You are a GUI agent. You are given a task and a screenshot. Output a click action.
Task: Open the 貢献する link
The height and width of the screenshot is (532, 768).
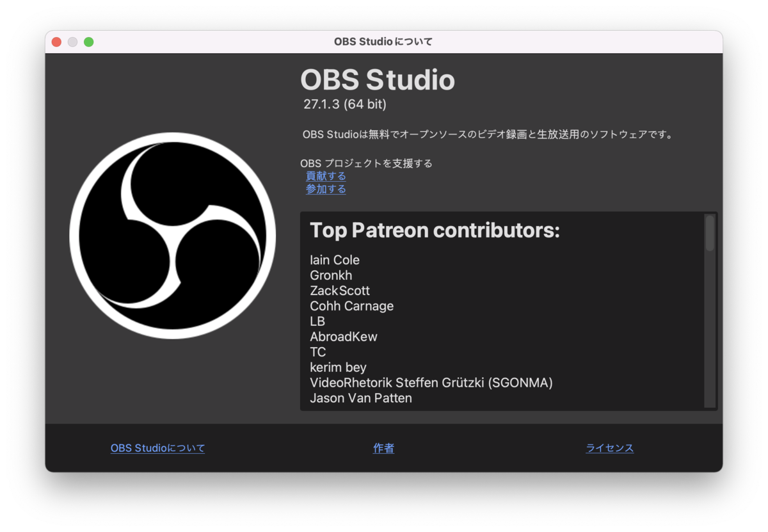[326, 176]
